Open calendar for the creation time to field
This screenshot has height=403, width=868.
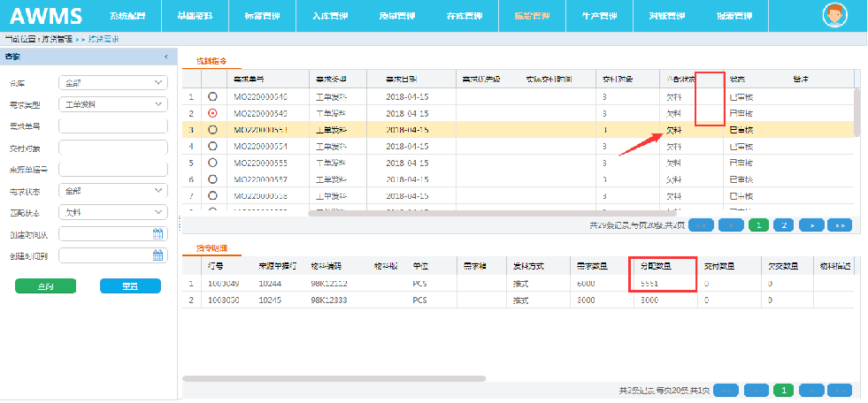point(158,255)
